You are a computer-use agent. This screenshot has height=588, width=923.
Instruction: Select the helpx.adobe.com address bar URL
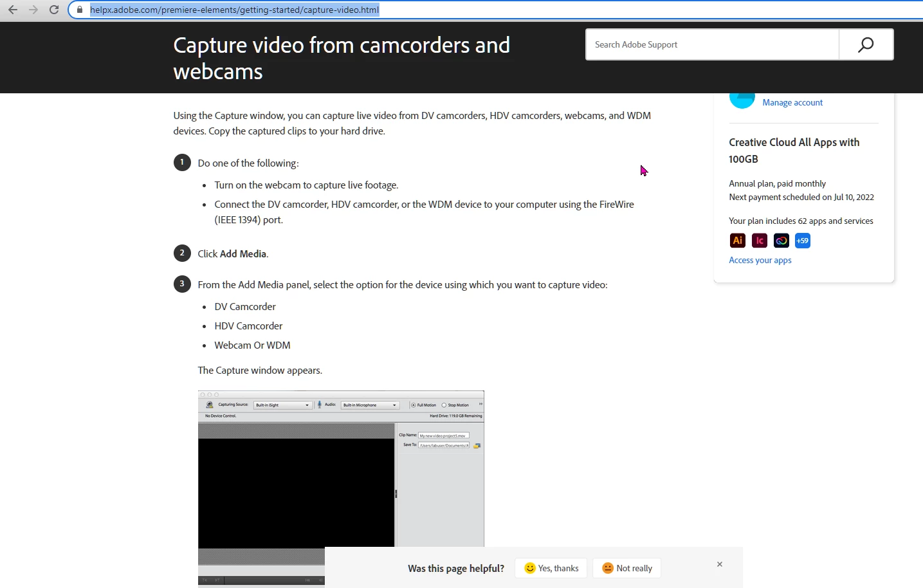[234, 10]
